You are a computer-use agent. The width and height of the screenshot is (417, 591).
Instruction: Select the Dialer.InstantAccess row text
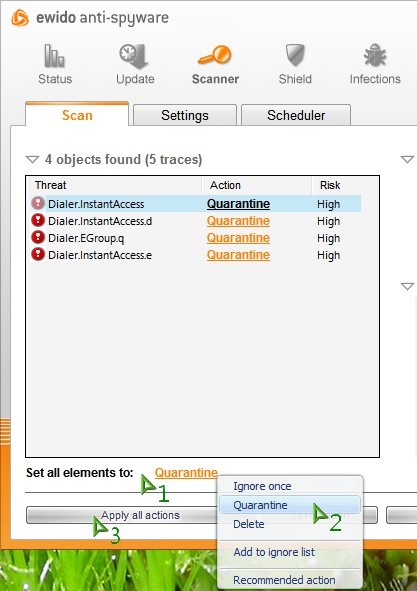pyautogui.click(x=96, y=204)
